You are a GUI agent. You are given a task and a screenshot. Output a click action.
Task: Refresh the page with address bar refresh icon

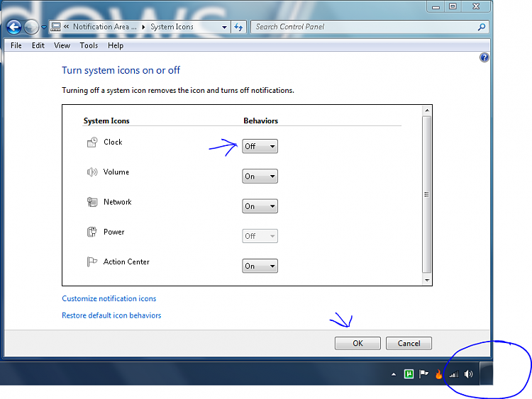239,27
